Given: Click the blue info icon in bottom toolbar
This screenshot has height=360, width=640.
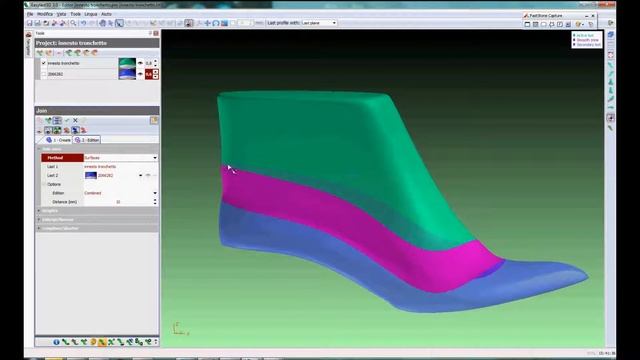Looking at the screenshot, I should [x=56, y=342].
